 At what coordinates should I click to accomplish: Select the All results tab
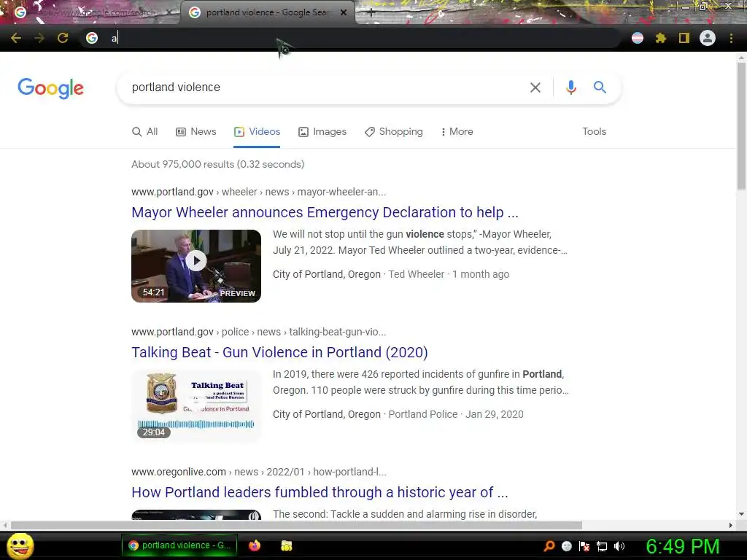pyautogui.click(x=145, y=132)
